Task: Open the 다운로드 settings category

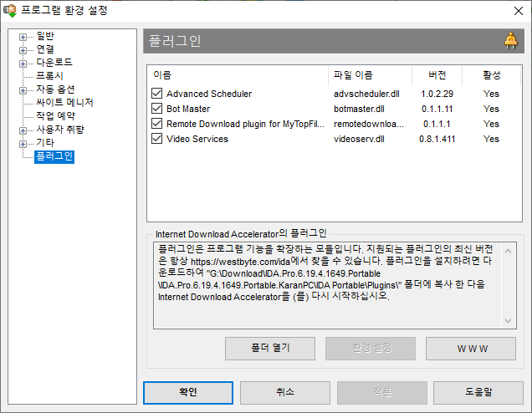Action: 54,63
